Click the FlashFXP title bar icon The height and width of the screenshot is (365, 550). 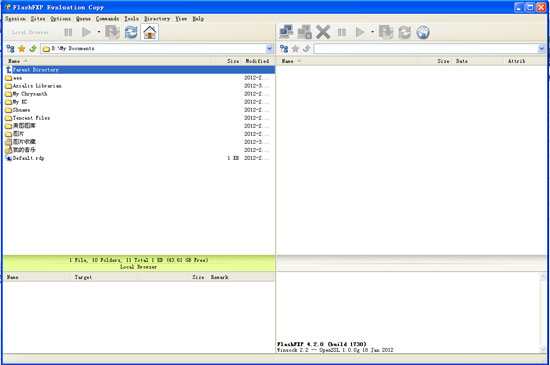[x=8, y=7]
